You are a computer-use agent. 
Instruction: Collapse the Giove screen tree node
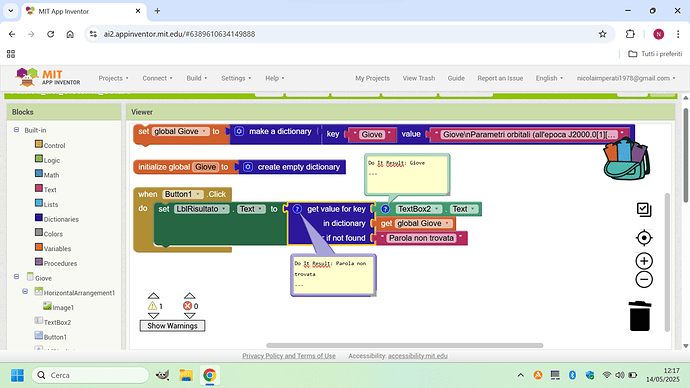(x=16, y=277)
